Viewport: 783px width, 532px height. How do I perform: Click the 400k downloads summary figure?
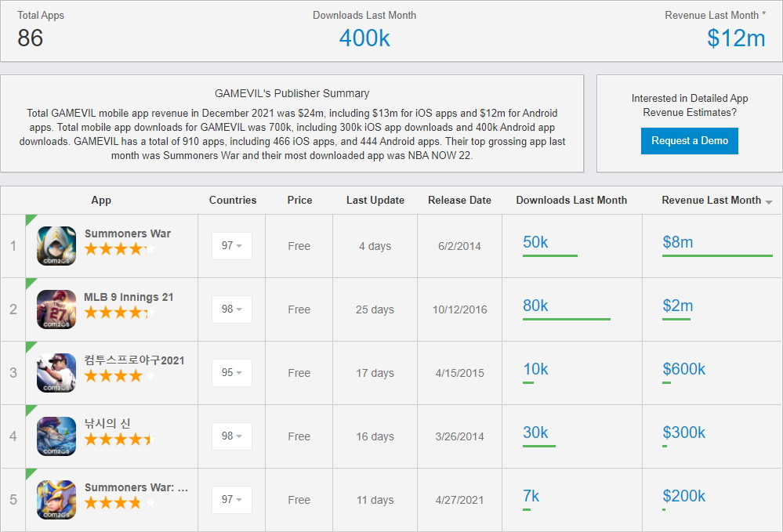click(x=364, y=38)
